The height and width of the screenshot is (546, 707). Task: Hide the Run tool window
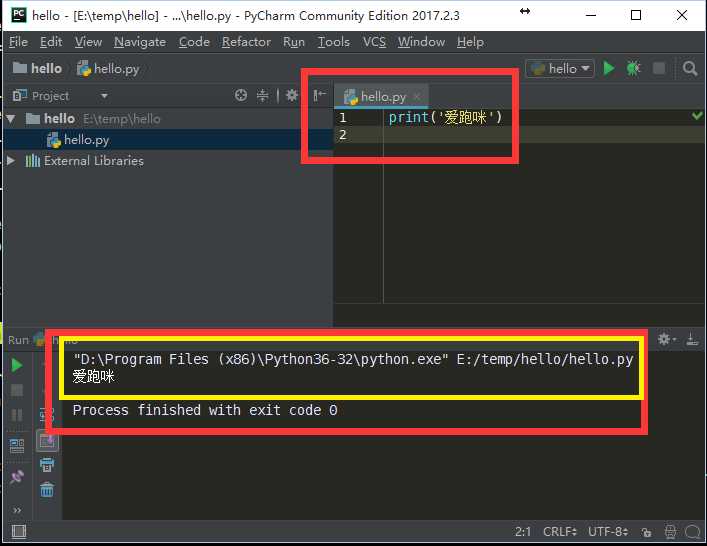692,339
